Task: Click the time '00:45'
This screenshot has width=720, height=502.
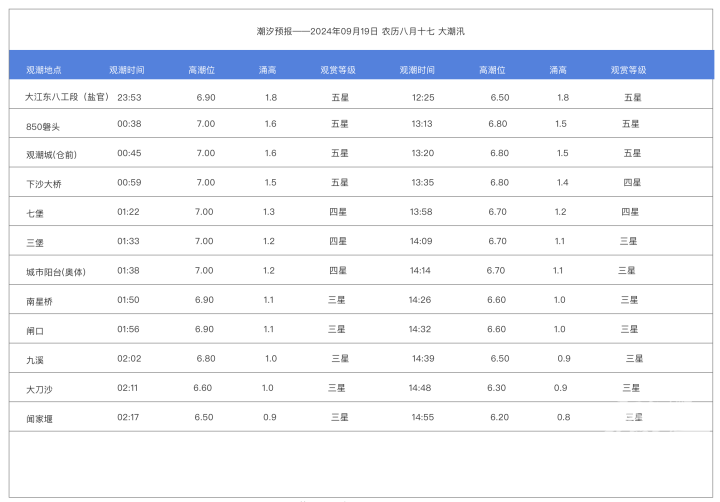Action: [129, 153]
